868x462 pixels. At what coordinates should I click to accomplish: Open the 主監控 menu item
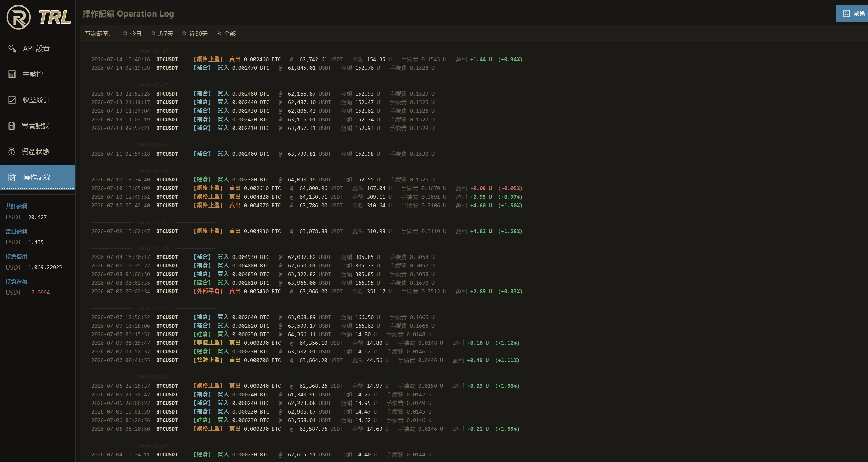pos(37,74)
